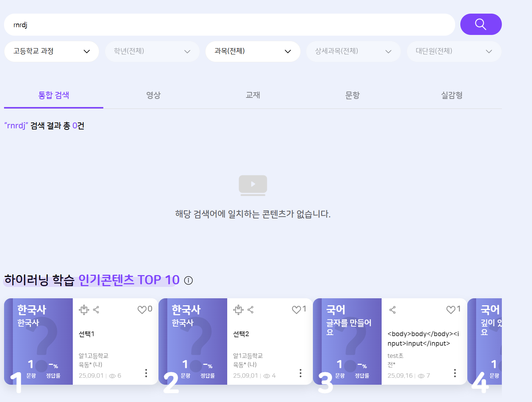Click share icon on body/input card
This screenshot has height=402, width=532.
coord(393,310)
